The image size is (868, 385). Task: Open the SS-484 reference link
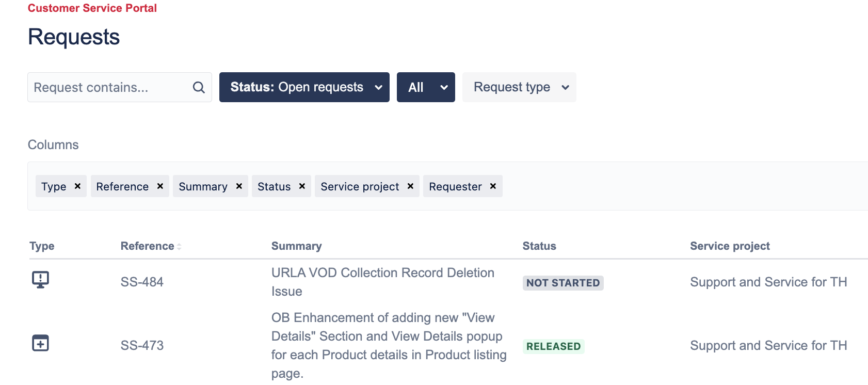pyautogui.click(x=142, y=282)
